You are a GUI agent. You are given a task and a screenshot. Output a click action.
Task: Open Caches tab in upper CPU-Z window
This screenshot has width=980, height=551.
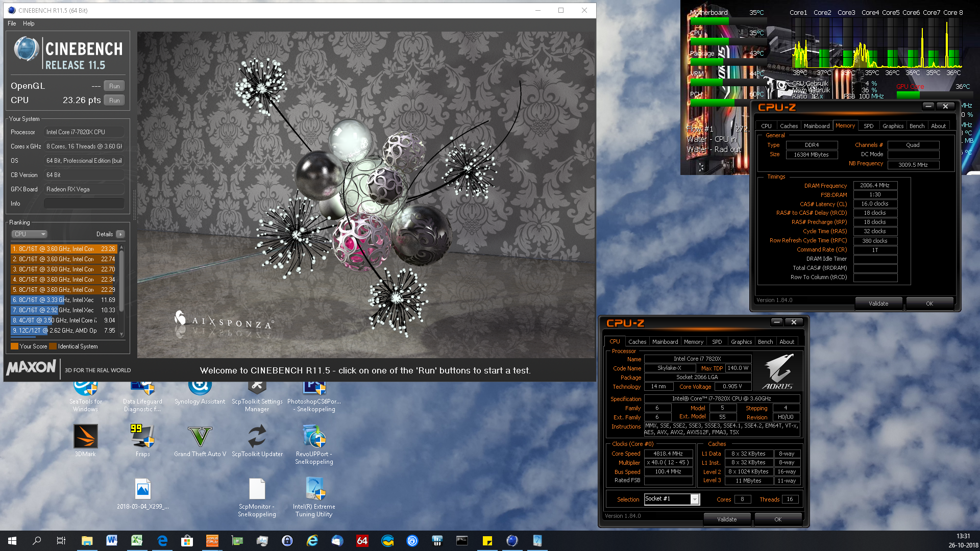click(x=789, y=126)
